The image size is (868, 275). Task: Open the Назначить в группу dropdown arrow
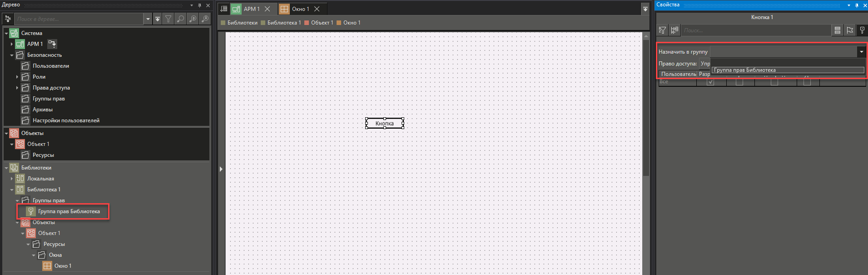(x=861, y=52)
